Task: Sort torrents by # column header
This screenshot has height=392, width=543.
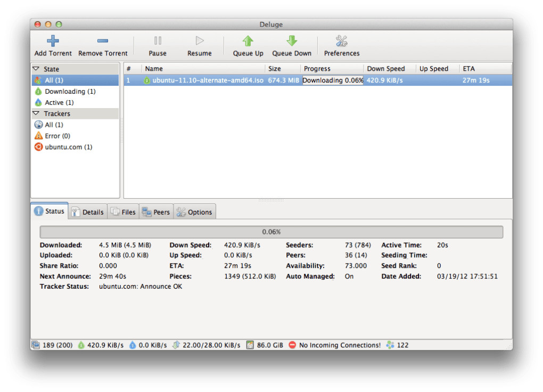Action: (133, 68)
